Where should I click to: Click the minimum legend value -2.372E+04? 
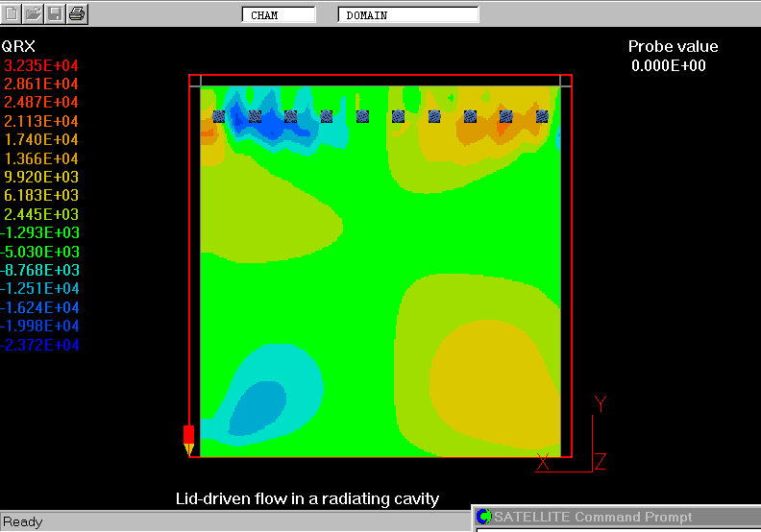pyautogui.click(x=41, y=346)
